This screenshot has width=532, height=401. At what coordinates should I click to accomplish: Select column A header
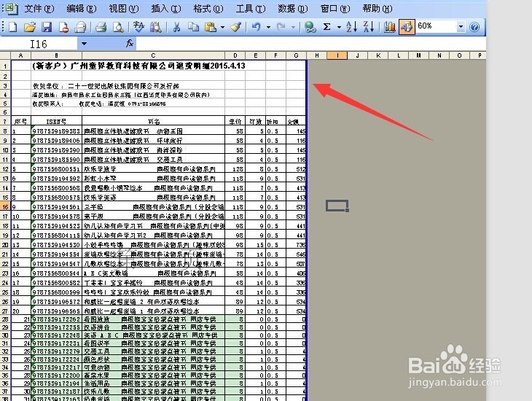pyautogui.click(x=21, y=55)
